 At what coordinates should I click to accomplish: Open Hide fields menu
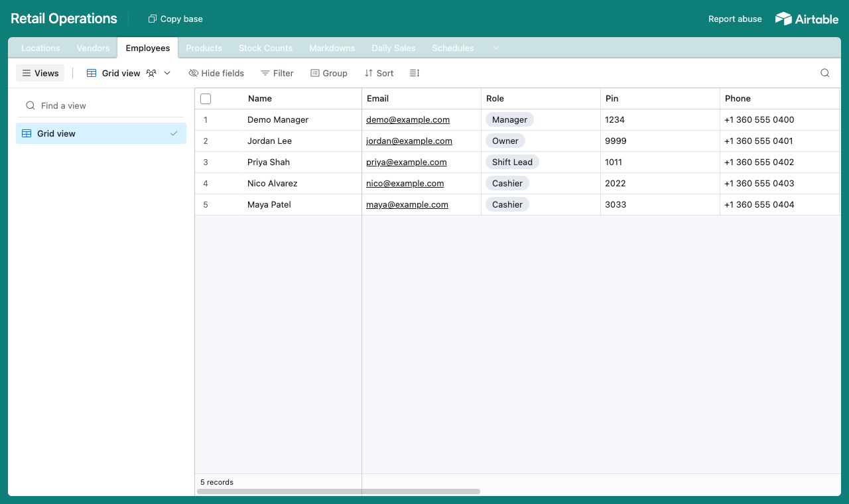coord(216,73)
